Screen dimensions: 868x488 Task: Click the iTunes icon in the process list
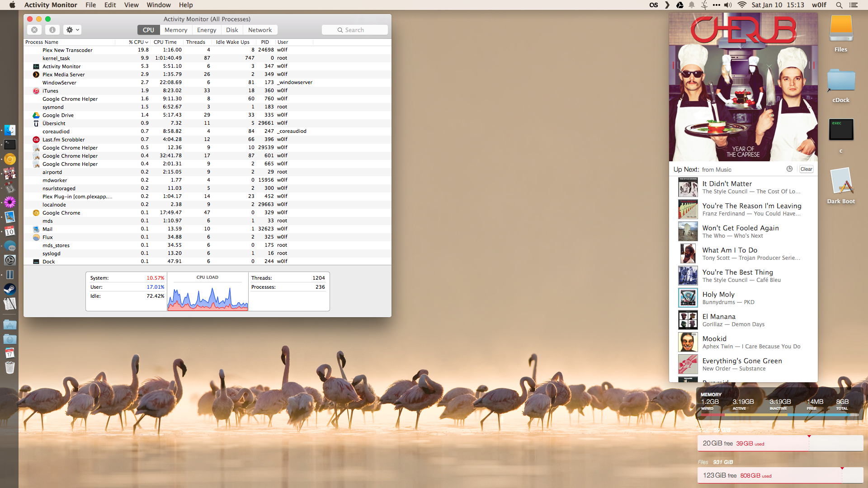point(36,91)
